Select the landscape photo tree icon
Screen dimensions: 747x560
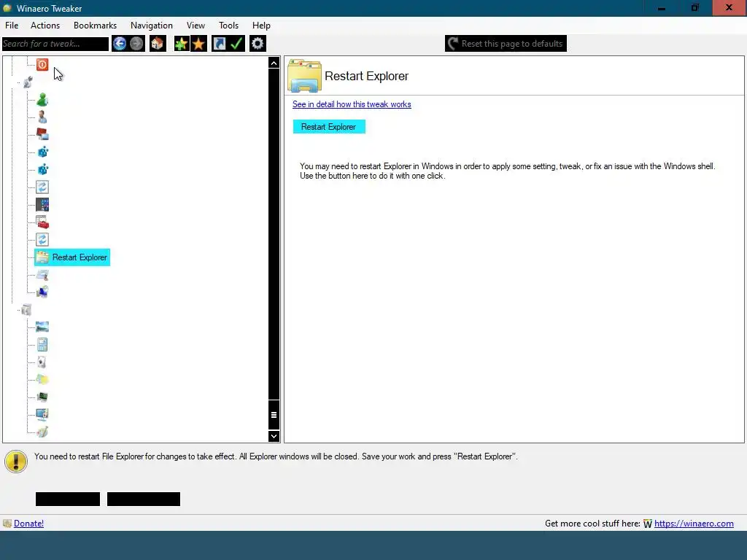[x=42, y=327]
